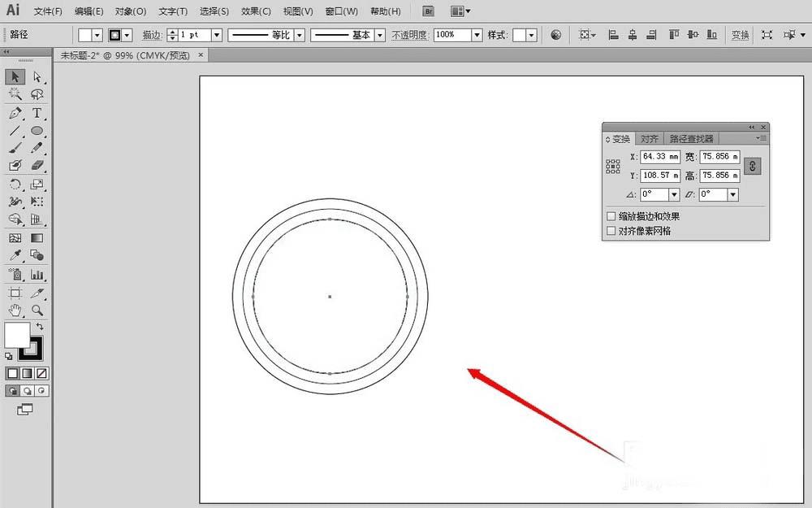Select the Artboard tool
Screen dimensions: 812x508
15,293
